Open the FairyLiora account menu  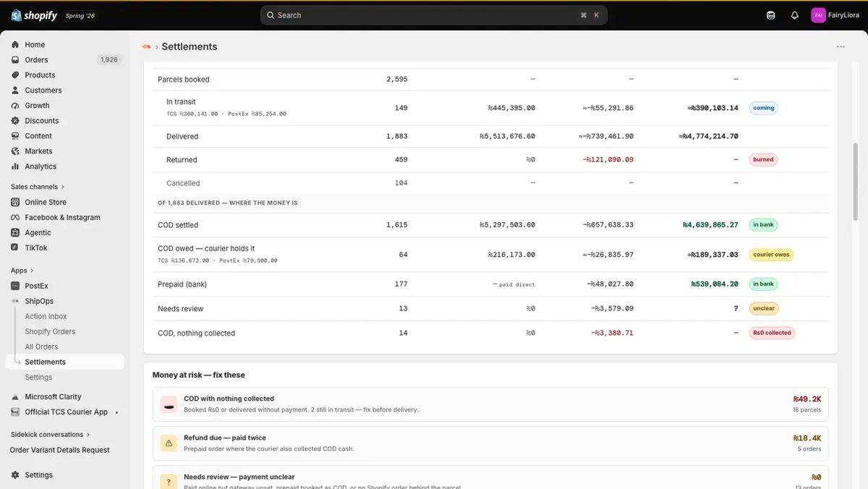(835, 15)
